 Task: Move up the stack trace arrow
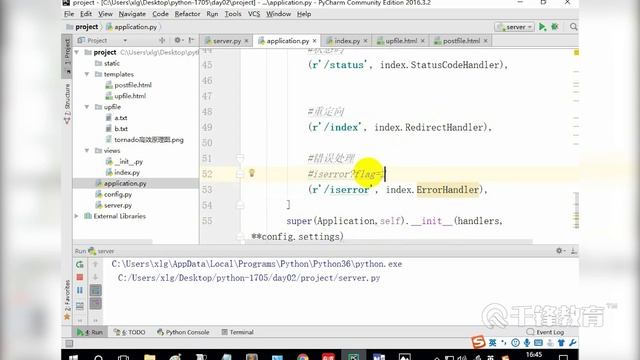click(96, 264)
